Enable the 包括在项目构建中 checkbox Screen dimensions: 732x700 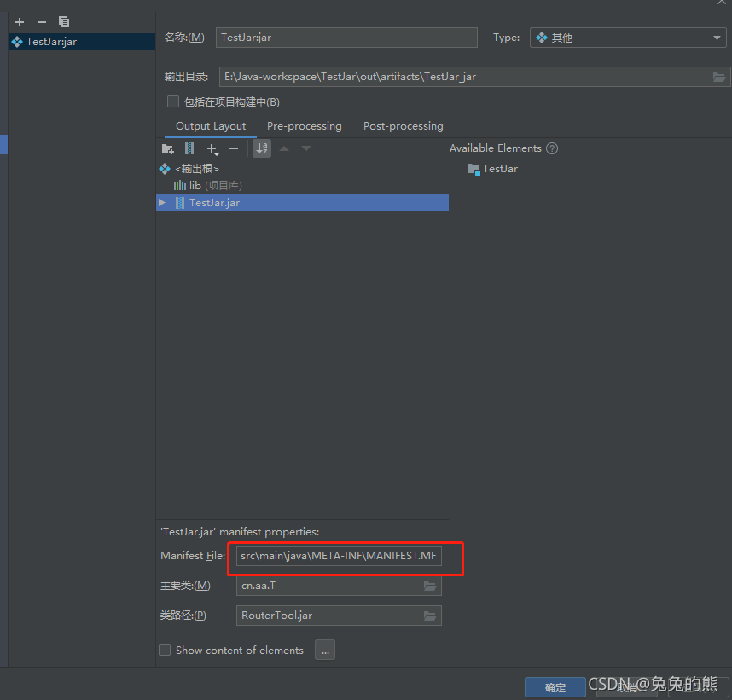tap(173, 101)
